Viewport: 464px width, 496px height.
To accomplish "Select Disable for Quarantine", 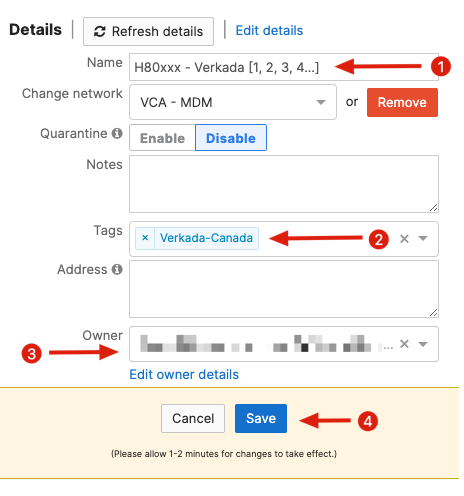I will tap(231, 138).
